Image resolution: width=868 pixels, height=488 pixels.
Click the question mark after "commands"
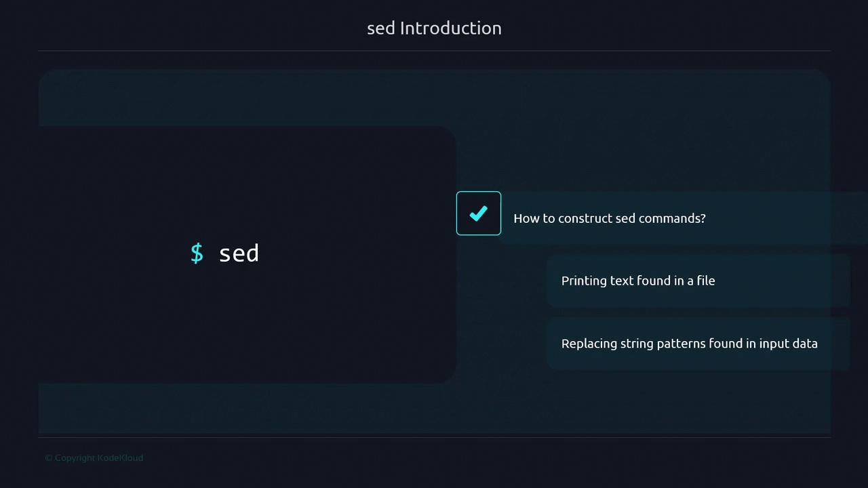[x=703, y=218]
